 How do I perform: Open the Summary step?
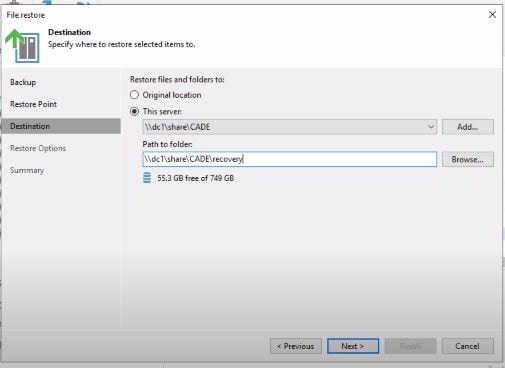(27, 170)
